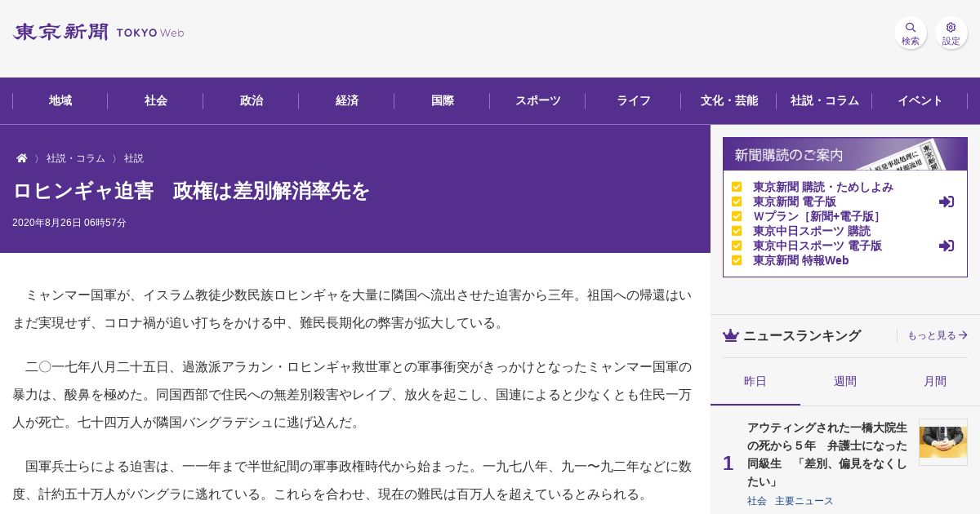Viewport: 980px width, 514px height.
Task: Open the アウティングされた一橋大院生 ranking article
Action: click(x=827, y=454)
